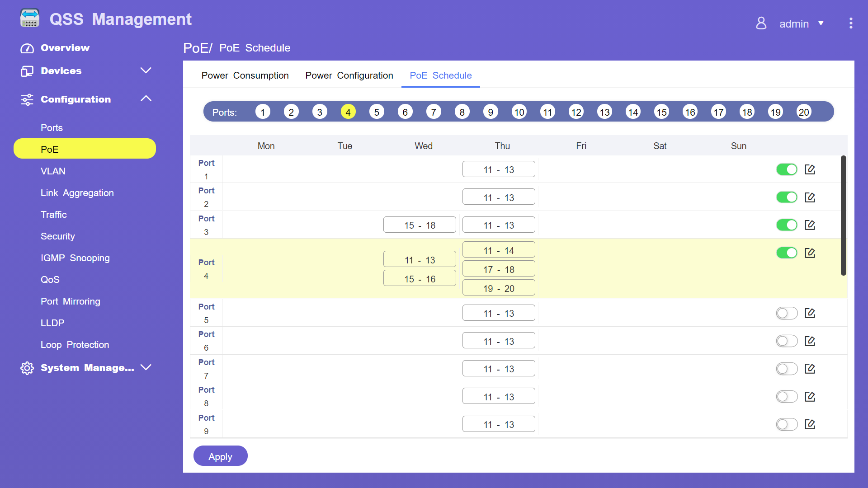Disable the Port 2 schedule toggle

[x=787, y=197]
